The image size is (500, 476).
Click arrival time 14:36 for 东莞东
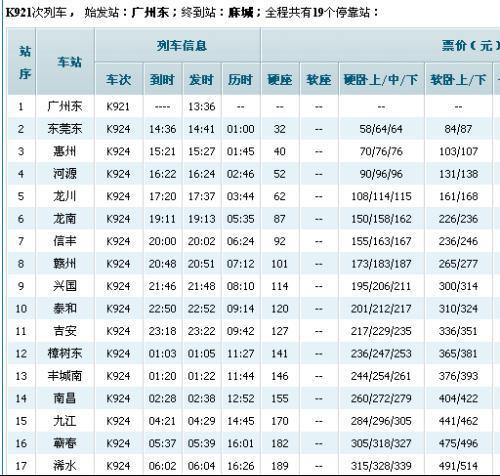coord(162,129)
